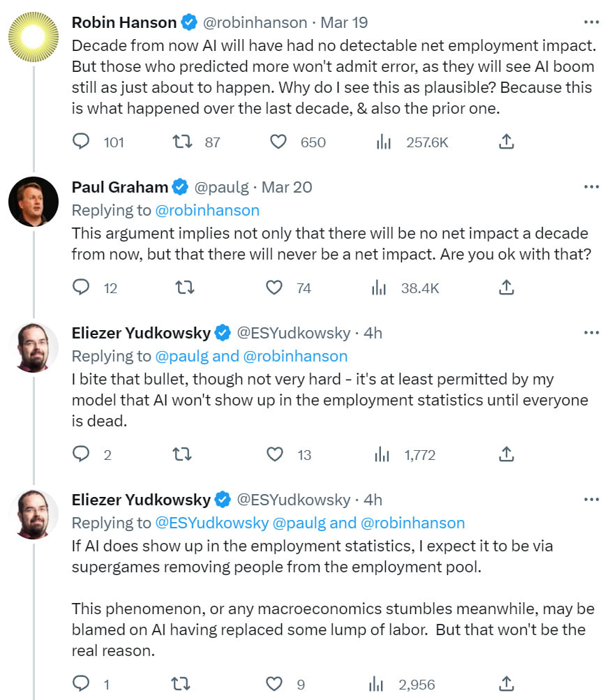This screenshot has height=700, width=614.
Task: Share Eliezer's last tweet in thread
Action: (x=506, y=683)
